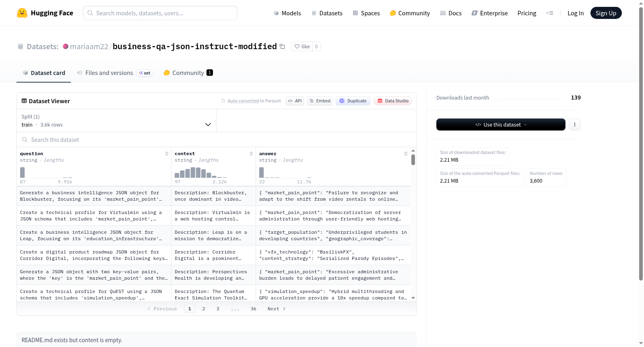Select the Leap context description cell

pos(213,235)
